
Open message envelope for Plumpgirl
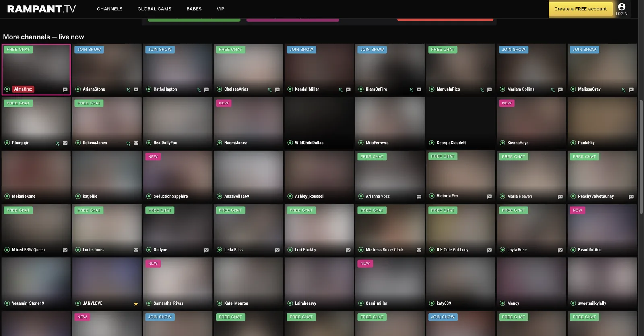(x=65, y=143)
